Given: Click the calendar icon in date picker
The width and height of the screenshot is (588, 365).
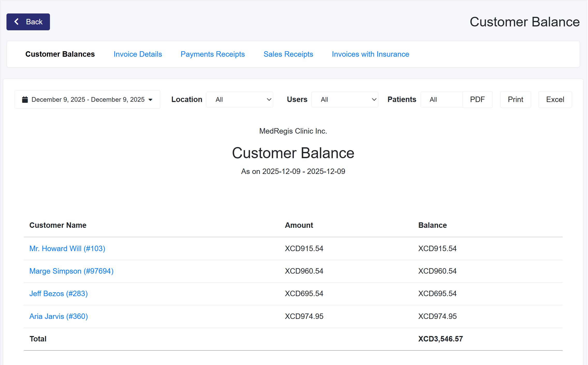Looking at the screenshot, I should [x=25, y=100].
